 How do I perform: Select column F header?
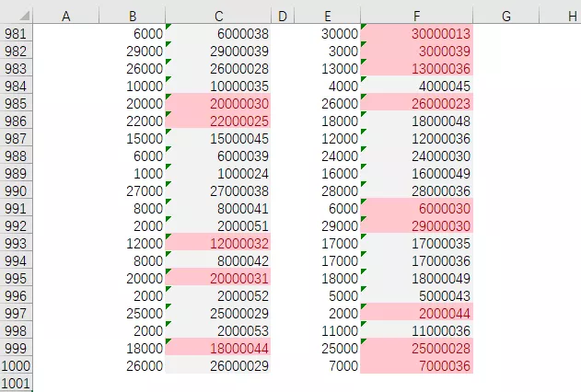416,16
